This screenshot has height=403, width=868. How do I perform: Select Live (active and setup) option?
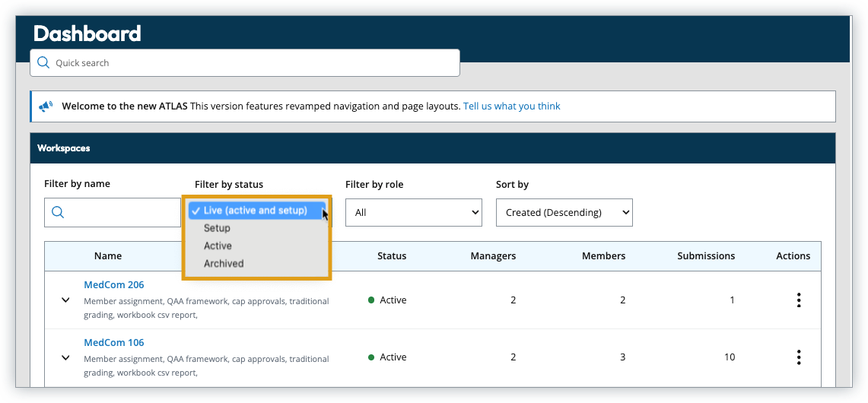pos(255,211)
